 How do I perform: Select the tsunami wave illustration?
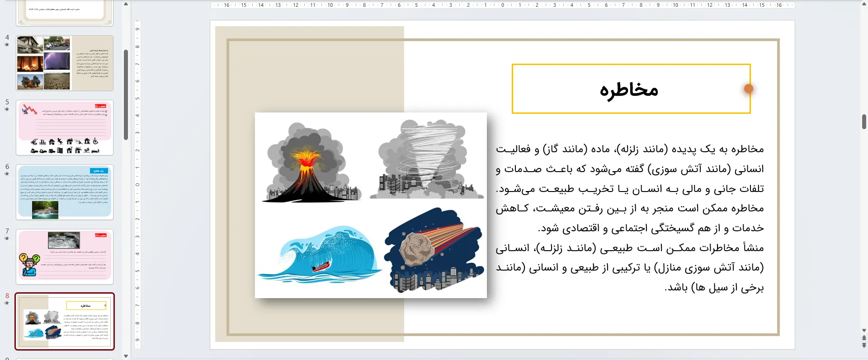pyautogui.click(x=320, y=254)
